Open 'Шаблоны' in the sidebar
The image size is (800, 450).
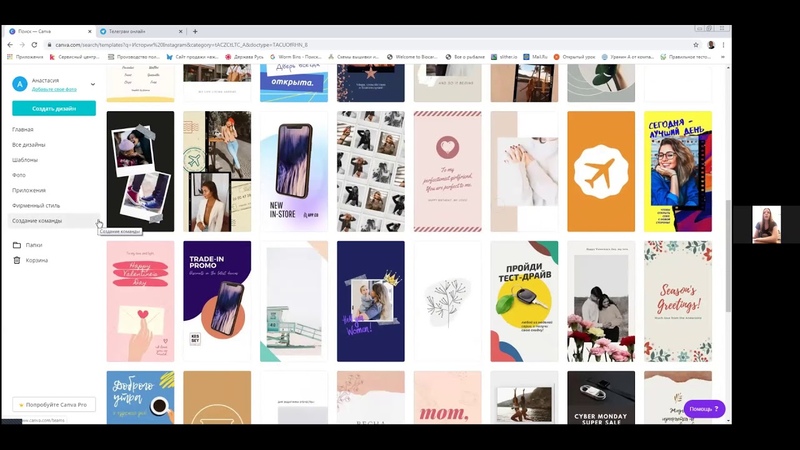click(x=25, y=160)
